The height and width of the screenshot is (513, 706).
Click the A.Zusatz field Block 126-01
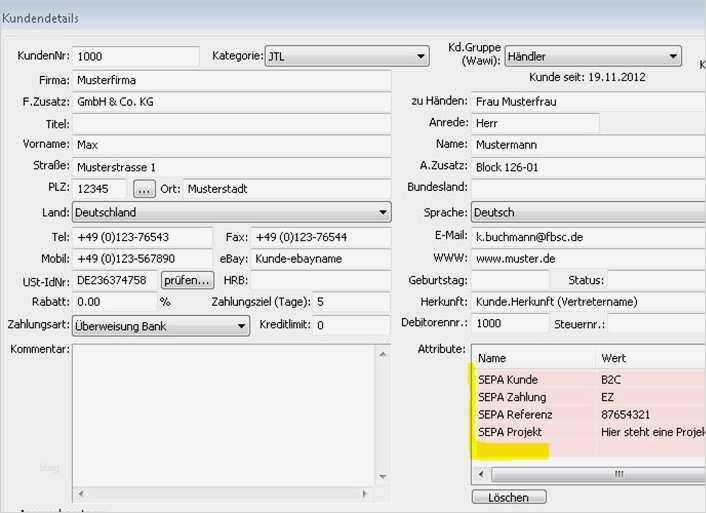[x=588, y=167]
